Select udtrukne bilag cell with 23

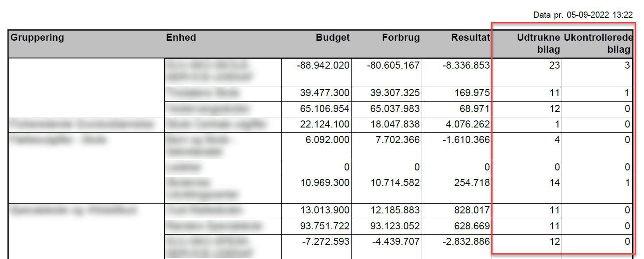pyautogui.click(x=555, y=66)
